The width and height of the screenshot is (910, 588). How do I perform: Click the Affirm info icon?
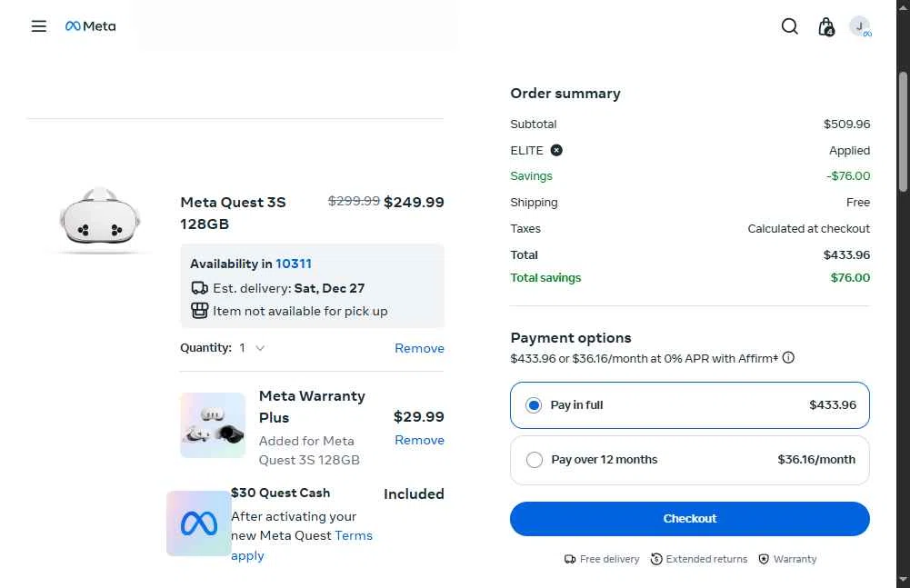click(788, 358)
